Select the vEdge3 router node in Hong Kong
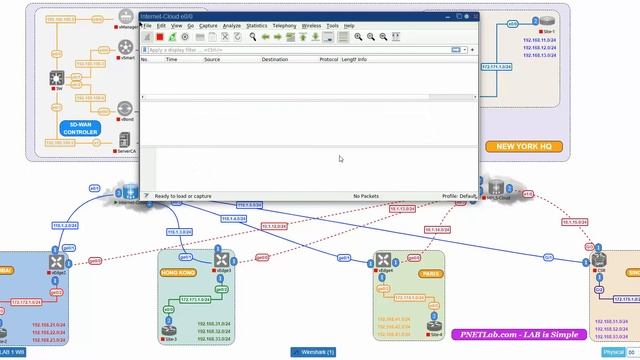640x360 pixels. (x=222, y=260)
